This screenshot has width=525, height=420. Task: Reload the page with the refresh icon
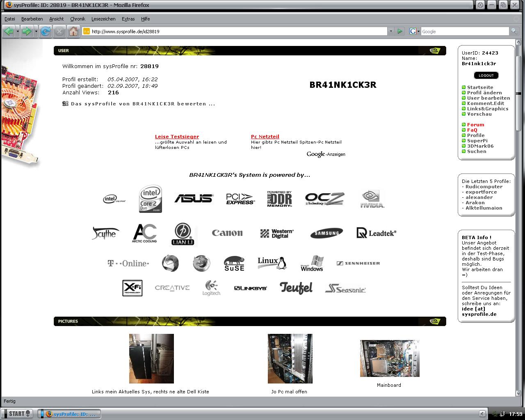[46, 31]
